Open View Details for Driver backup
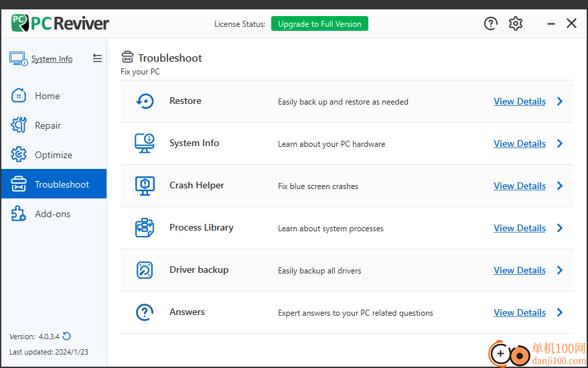The height and width of the screenshot is (368, 588). (x=520, y=270)
